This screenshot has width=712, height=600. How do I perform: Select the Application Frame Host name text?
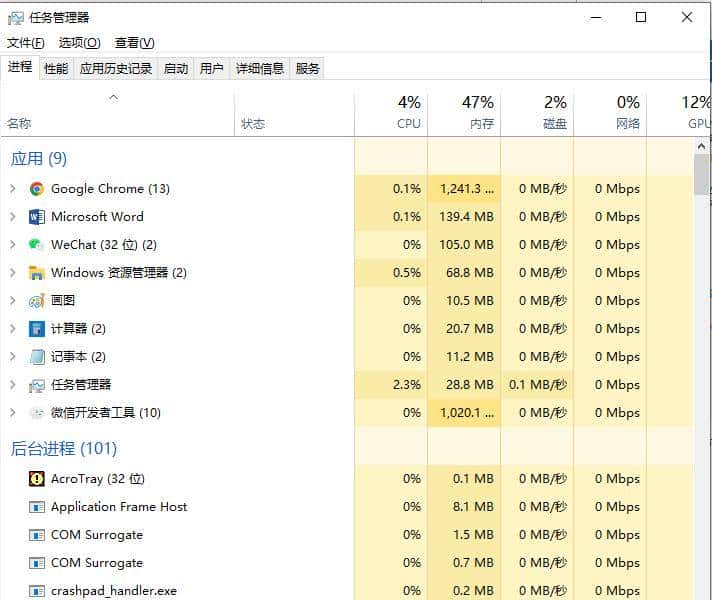point(119,507)
